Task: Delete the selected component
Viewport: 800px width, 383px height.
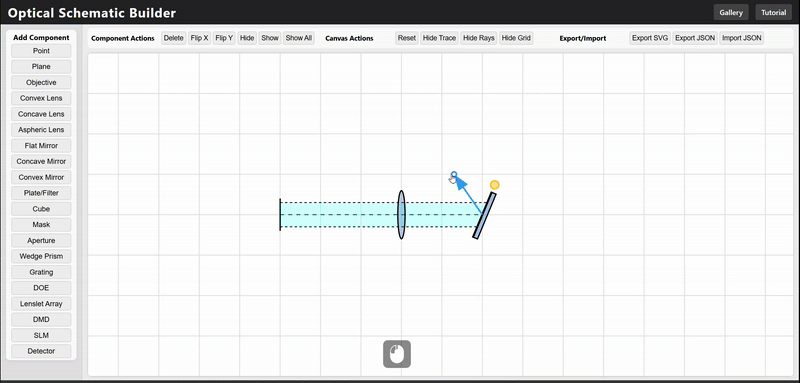Action: (x=173, y=38)
